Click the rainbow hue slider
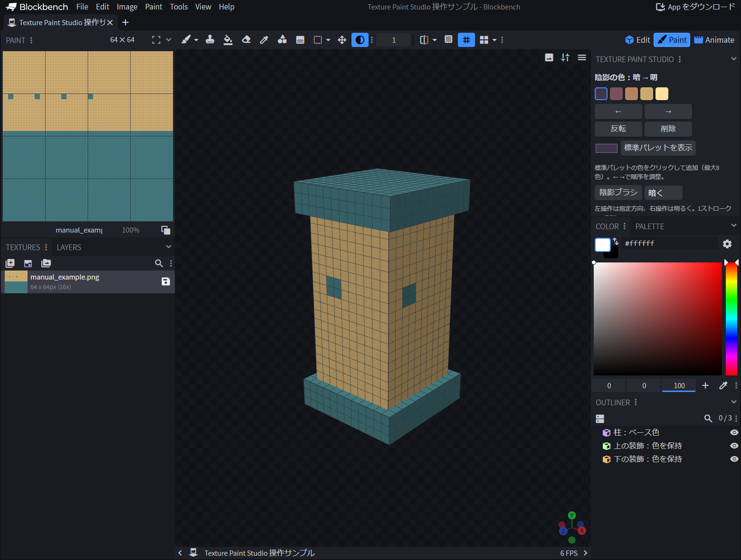The image size is (741, 560). 731,318
